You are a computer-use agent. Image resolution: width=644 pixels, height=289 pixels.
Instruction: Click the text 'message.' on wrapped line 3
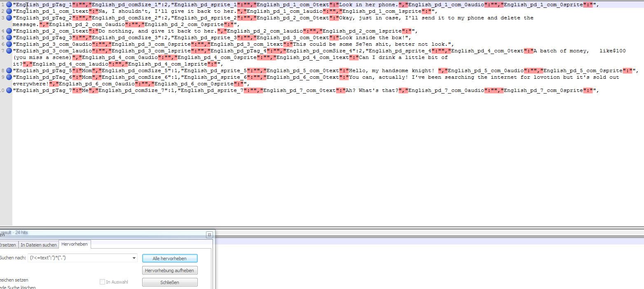(26, 25)
